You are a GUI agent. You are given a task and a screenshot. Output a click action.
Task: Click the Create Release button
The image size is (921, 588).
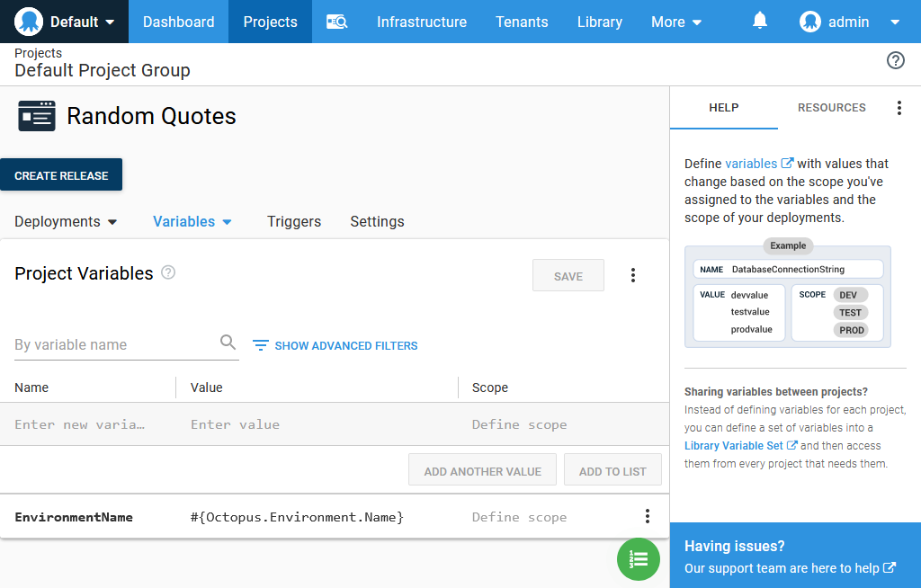pyautogui.click(x=61, y=174)
